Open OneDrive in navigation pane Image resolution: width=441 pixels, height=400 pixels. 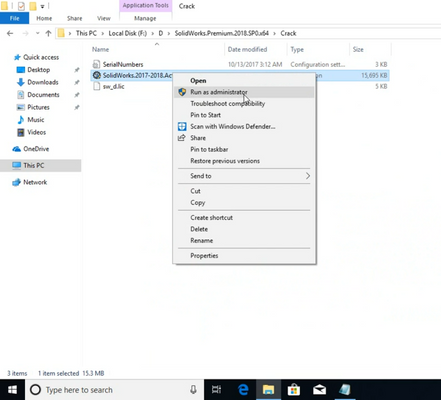point(36,149)
